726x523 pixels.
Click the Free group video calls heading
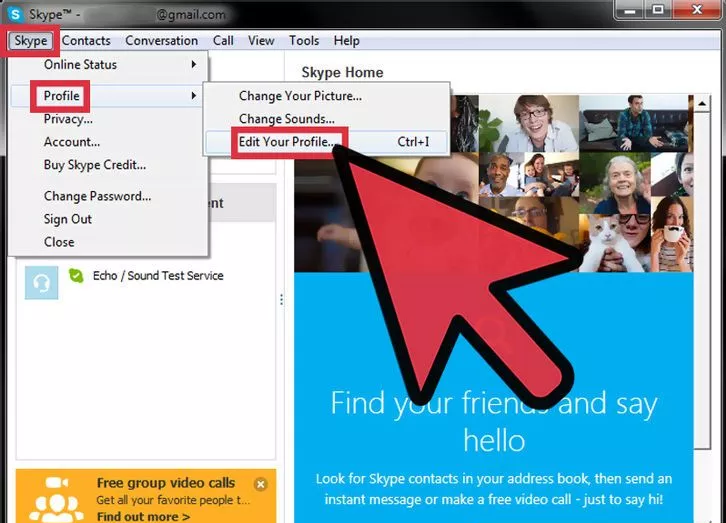point(166,483)
